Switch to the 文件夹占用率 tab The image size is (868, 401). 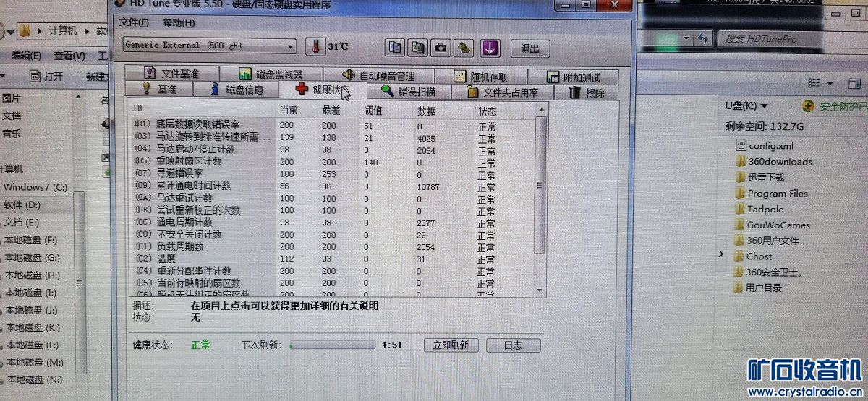point(502,92)
